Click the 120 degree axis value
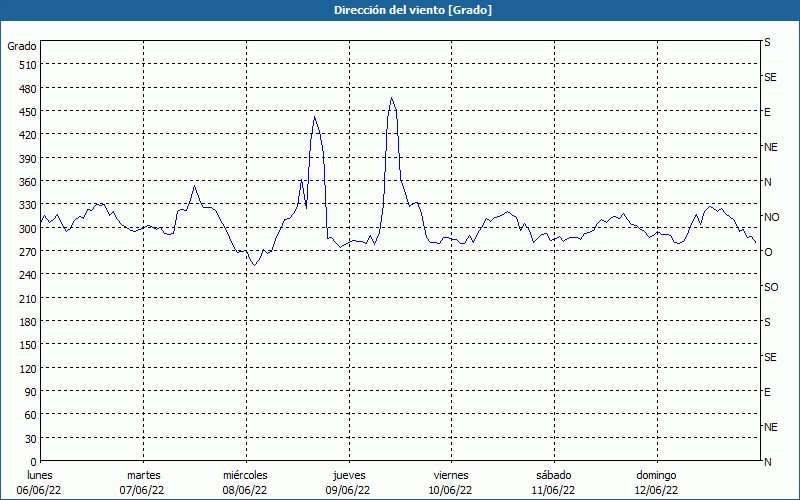Image resolution: width=800 pixels, height=500 pixels. tap(28, 368)
